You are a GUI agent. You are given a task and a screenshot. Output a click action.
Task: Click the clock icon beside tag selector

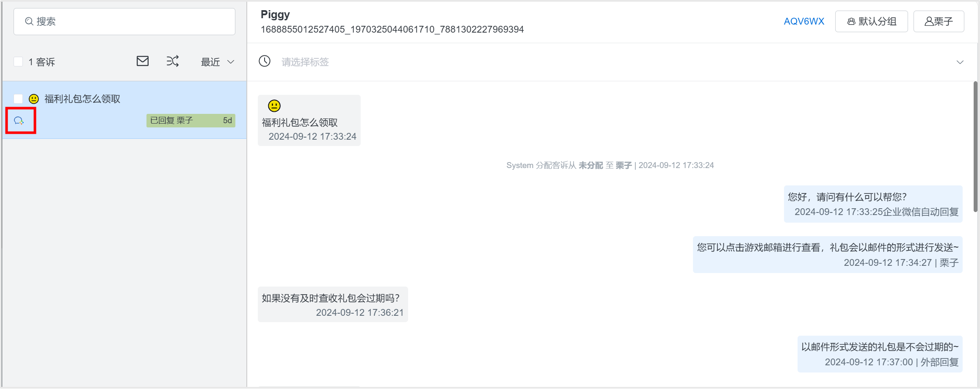click(x=265, y=61)
